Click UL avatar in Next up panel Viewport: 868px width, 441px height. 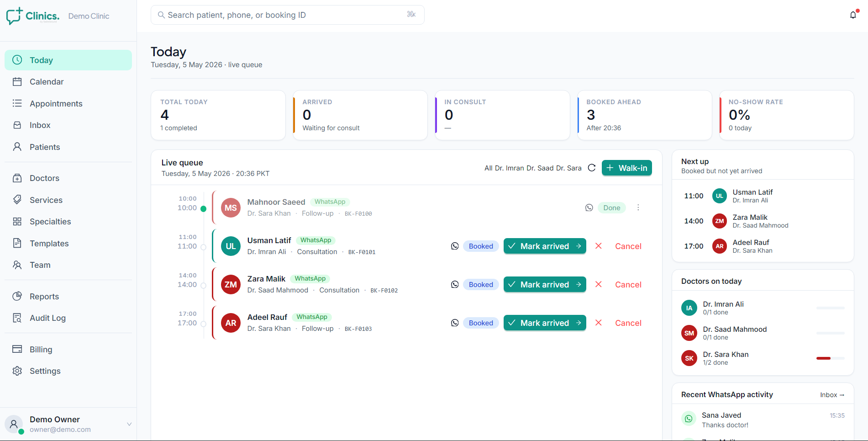coord(720,196)
